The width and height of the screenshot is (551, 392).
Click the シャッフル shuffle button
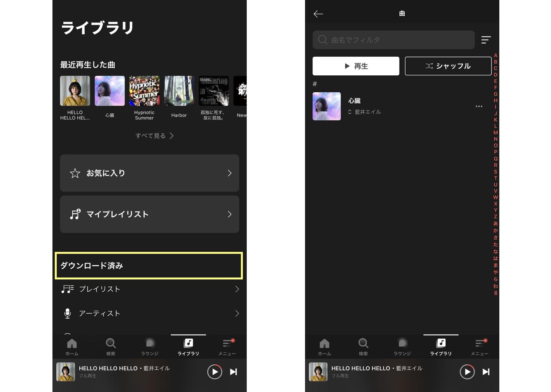(448, 66)
